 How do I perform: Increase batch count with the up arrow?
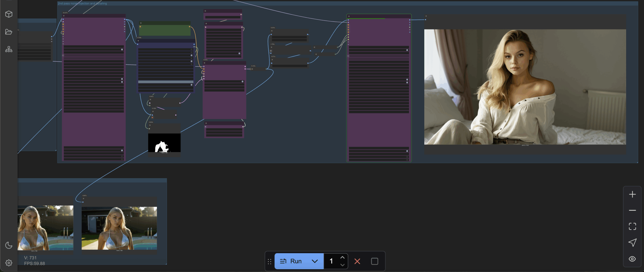342,257
